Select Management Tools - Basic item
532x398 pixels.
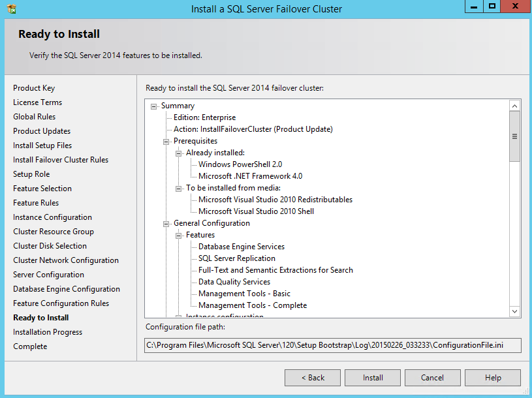(x=244, y=294)
